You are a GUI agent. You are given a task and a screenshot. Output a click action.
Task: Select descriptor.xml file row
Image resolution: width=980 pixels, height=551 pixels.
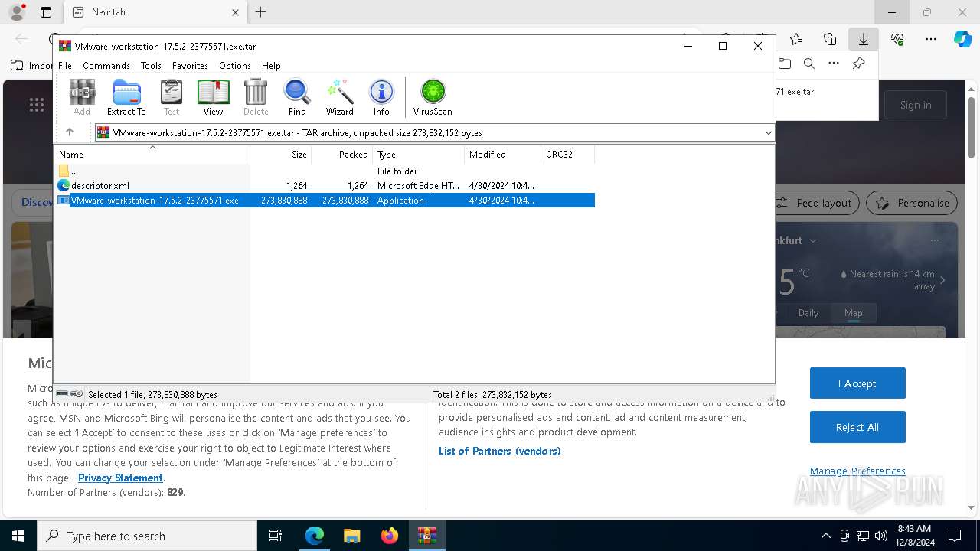[325, 186]
